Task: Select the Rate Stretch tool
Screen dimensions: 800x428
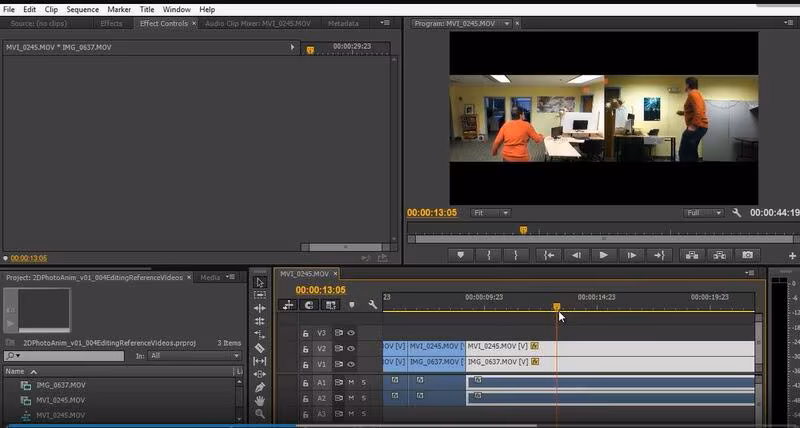Action: [x=260, y=335]
